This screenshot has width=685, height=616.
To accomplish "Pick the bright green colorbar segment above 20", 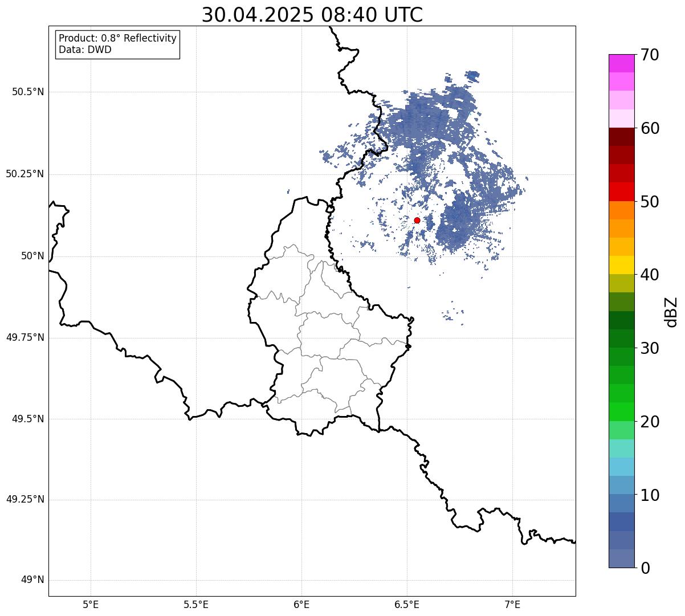I will pos(622,412).
